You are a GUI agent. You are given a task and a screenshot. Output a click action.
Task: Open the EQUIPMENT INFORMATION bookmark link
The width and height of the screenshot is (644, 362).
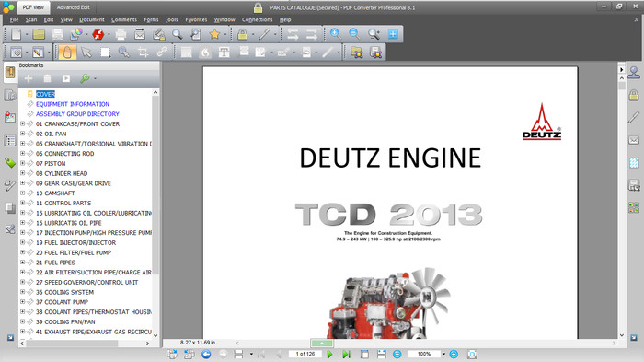(x=73, y=104)
